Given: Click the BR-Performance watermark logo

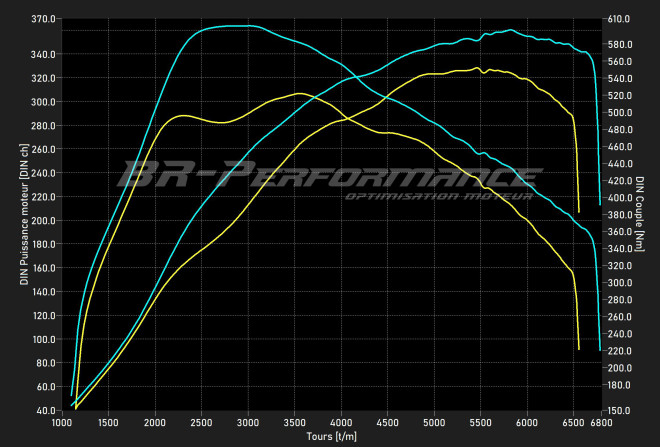Looking at the screenshot, I should click(x=330, y=176).
